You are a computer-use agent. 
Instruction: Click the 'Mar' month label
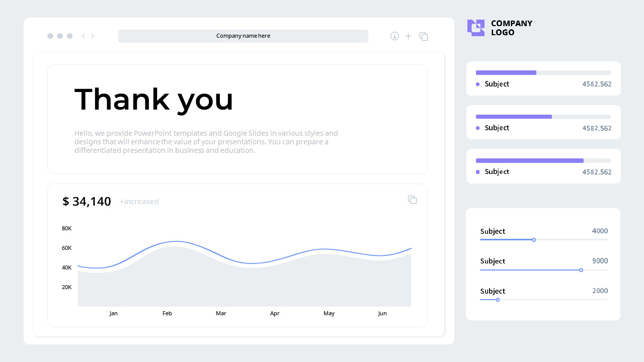[x=221, y=313]
